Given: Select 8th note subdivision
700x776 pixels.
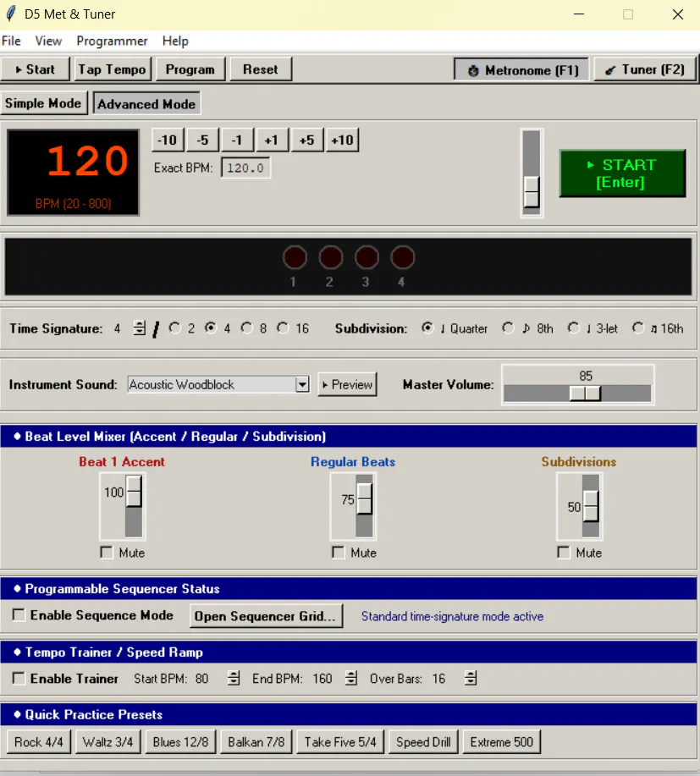Looking at the screenshot, I should [x=508, y=328].
